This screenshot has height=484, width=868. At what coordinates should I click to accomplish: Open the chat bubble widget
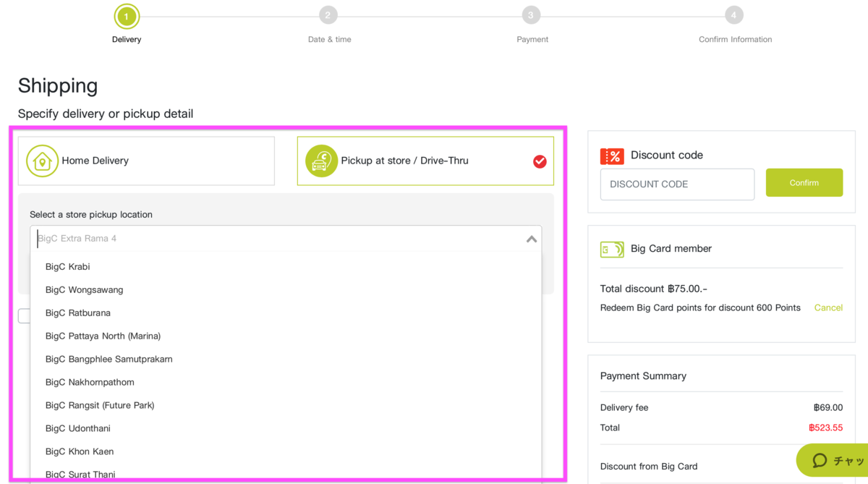pos(833,460)
